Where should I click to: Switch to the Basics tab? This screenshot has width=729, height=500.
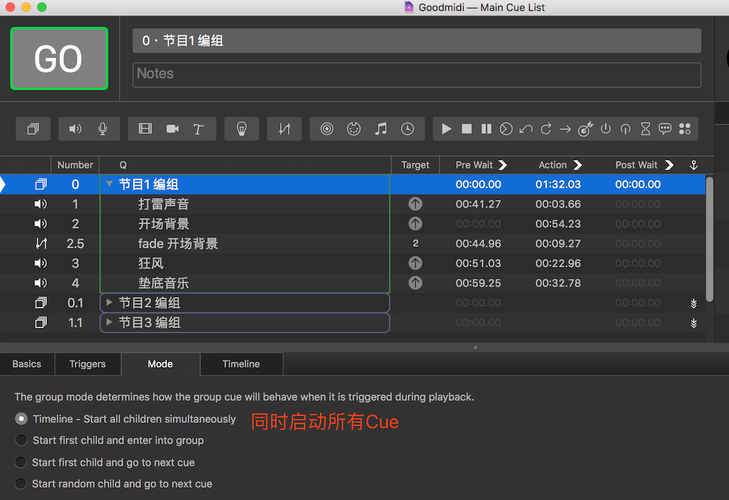[27, 364]
